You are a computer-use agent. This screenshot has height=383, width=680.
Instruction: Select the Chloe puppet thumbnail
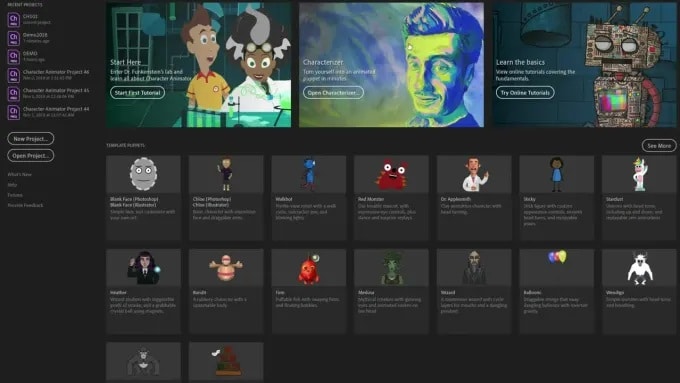coord(226,174)
